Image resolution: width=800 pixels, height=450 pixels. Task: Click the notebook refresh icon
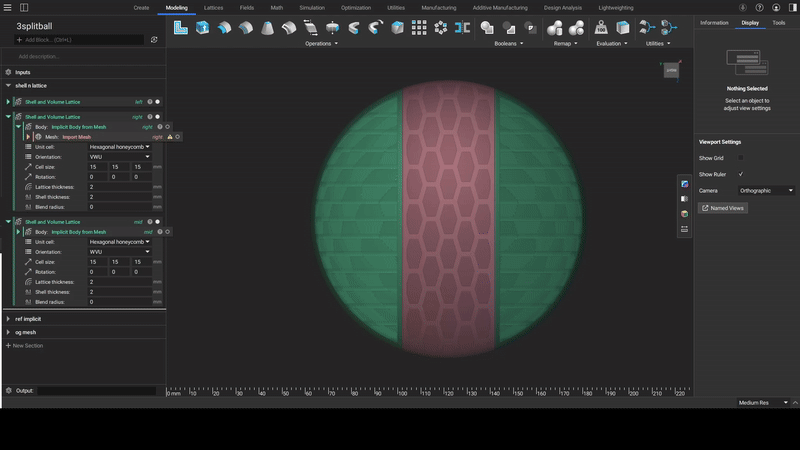154,40
